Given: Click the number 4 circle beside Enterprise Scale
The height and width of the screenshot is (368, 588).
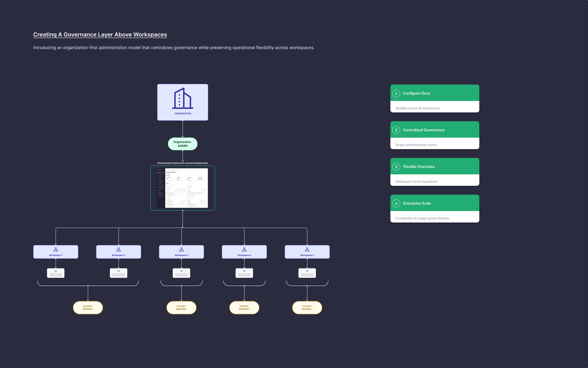Looking at the screenshot, I should tap(396, 203).
